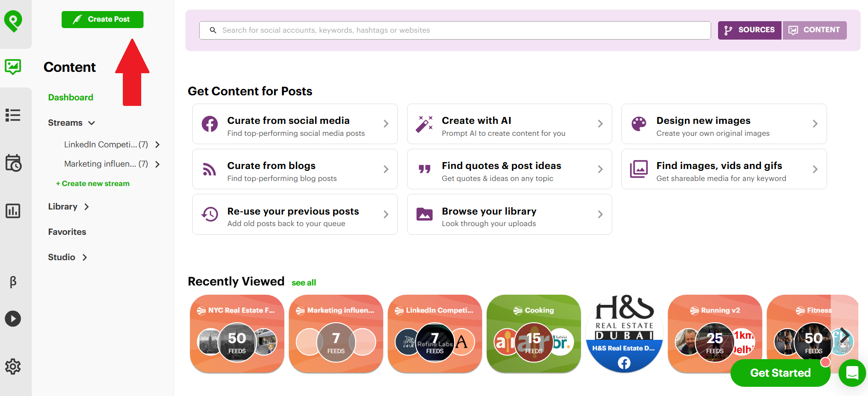Click the see all link
This screenshot has width=868, height=396.
(x=304, y=283)
